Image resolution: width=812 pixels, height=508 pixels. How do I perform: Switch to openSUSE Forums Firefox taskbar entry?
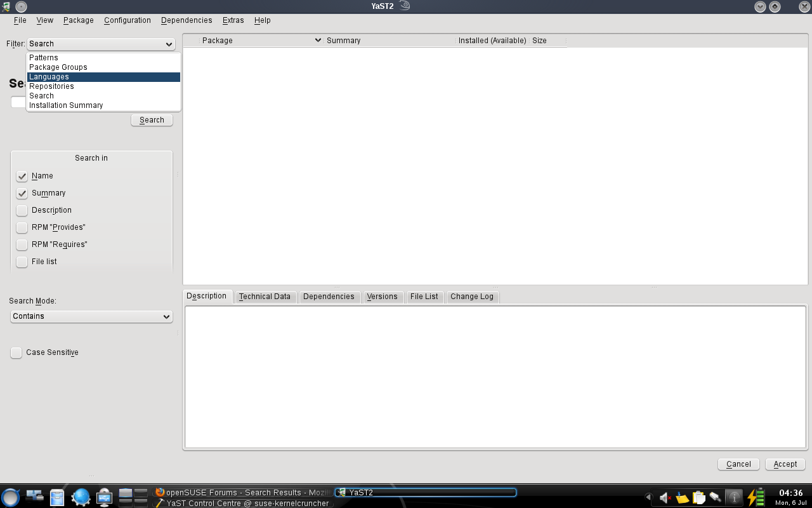[243, 492]
